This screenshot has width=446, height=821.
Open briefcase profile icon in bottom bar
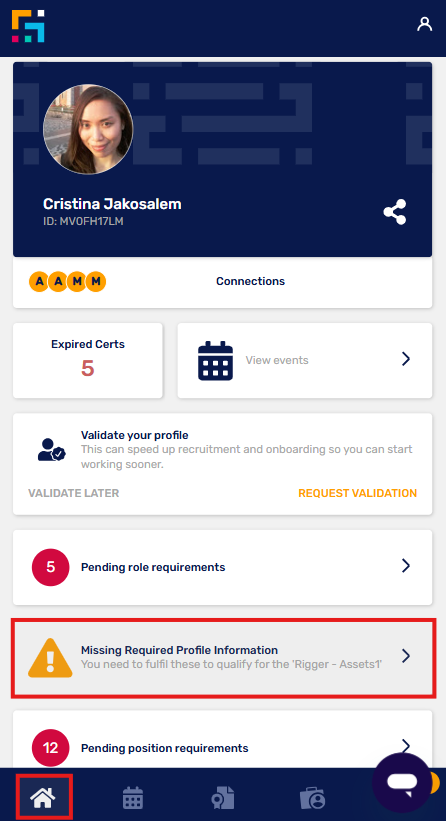click(313, 798)
